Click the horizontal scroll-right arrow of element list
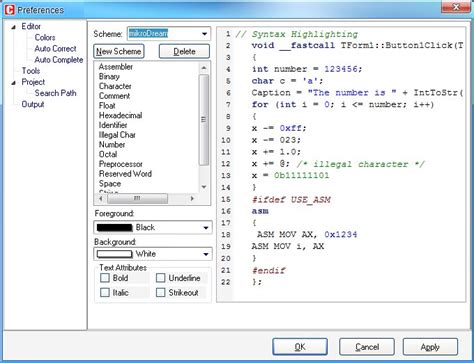Screen dimensions: 474x363 click(192, 198)
